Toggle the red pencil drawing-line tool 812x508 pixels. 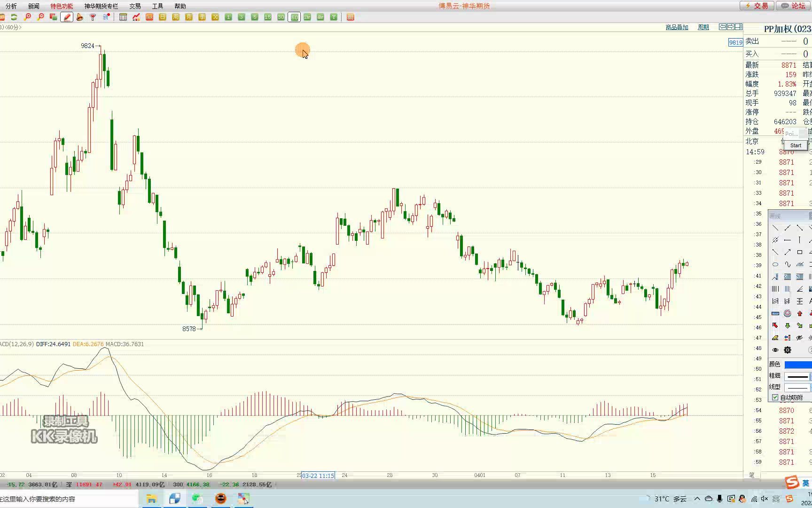coord(67,17)
